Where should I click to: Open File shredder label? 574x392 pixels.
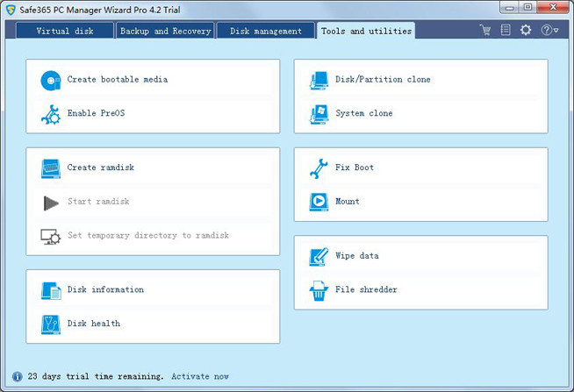(366, 289)
